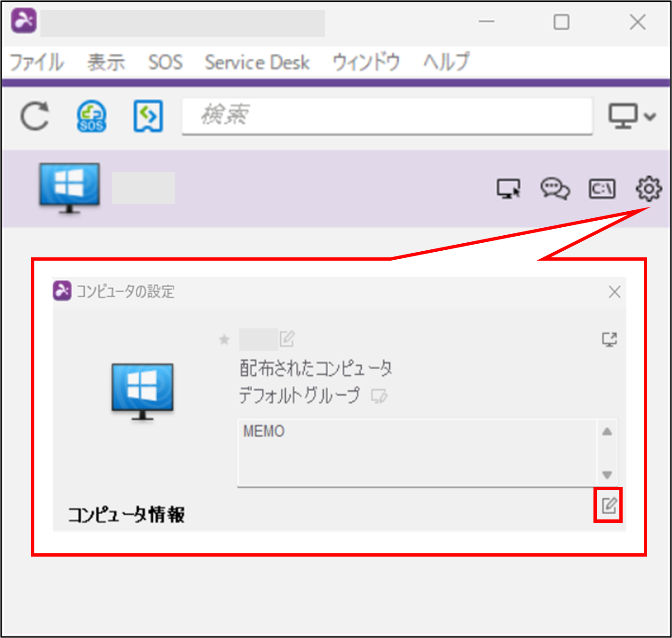Image resolution: width=672 pixels, height=638 pixels.
Task: Open the ファイル menu
Action: tap(36, 62)
